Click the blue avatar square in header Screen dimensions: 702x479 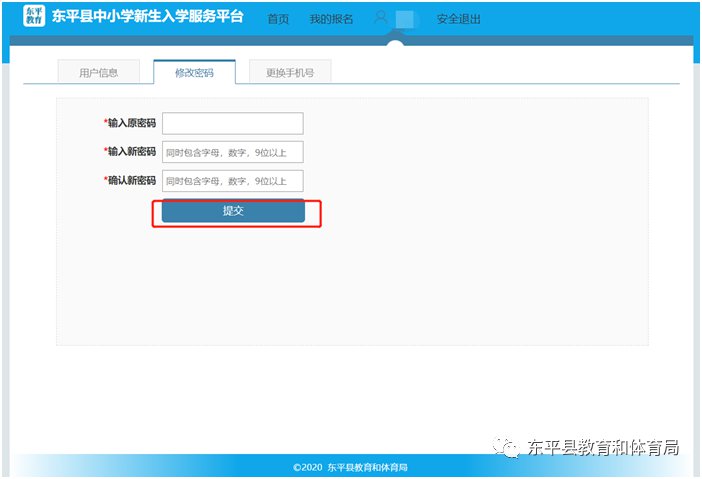pyautogui.click(x=405, y=19)
